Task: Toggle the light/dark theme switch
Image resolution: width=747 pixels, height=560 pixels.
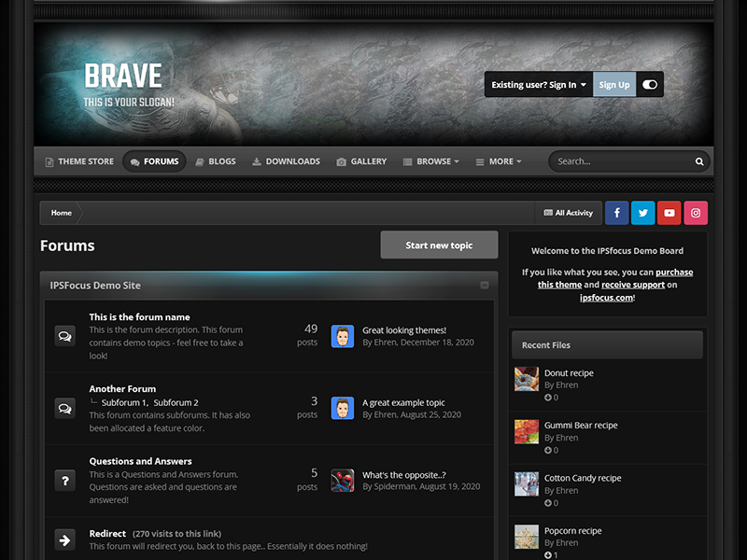Action: click(x=650, y=85)
